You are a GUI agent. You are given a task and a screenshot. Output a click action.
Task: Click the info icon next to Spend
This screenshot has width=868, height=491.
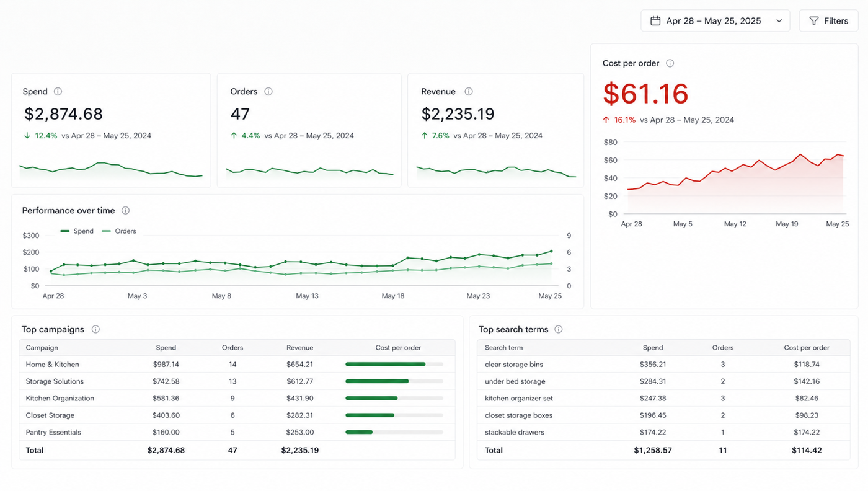click(58, 91)
